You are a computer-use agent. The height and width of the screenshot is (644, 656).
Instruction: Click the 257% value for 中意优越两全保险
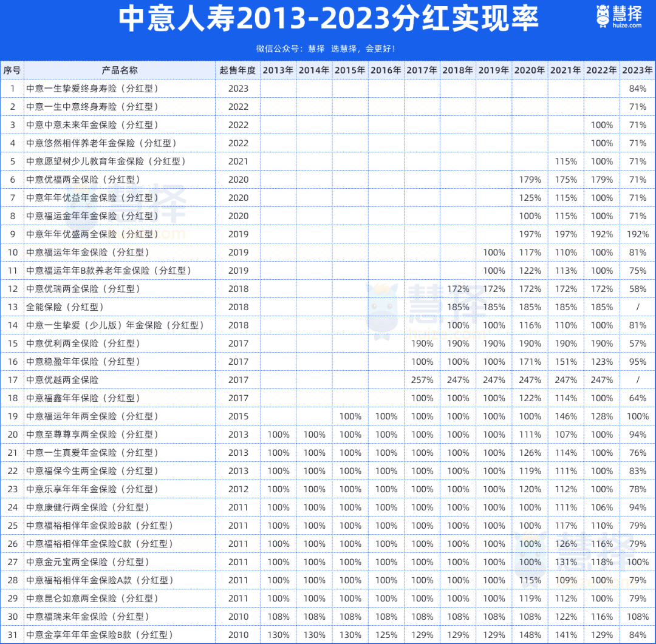422,380
